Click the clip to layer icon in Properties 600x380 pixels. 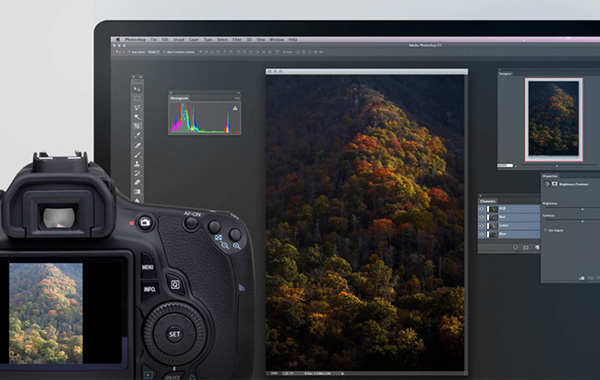pos(582,278)
